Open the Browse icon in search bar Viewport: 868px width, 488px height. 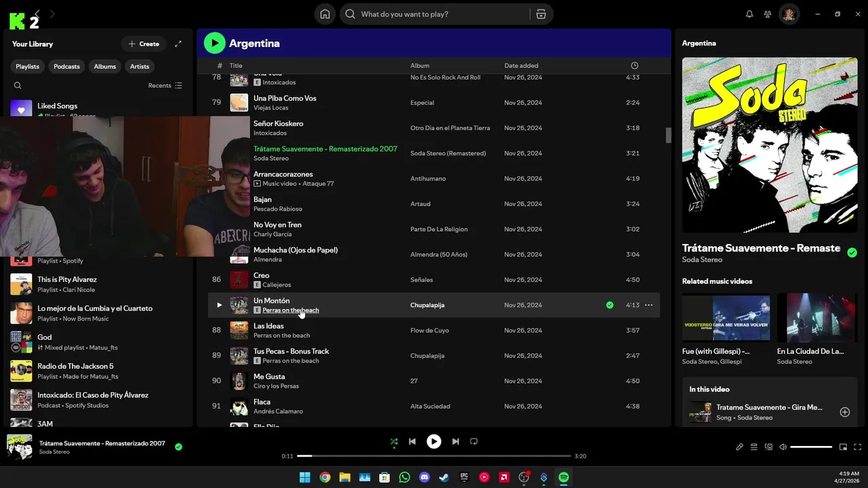540,14
